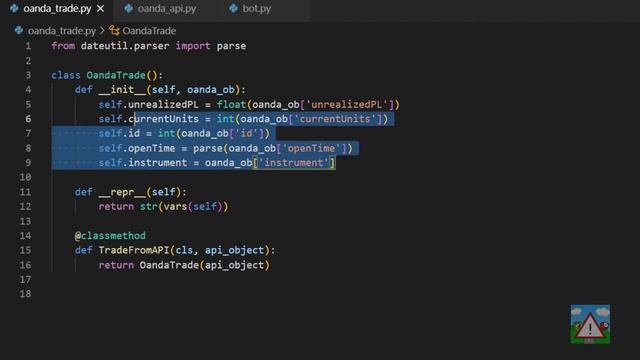640x360 pixels.
Task: Switch to the bot.py tab
Action: coord(256,9)
